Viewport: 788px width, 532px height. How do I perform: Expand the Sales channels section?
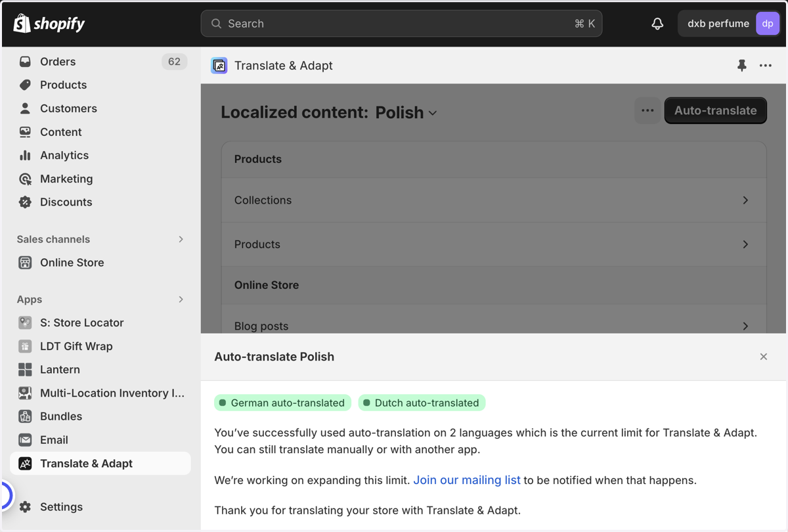tap(181, 239)
